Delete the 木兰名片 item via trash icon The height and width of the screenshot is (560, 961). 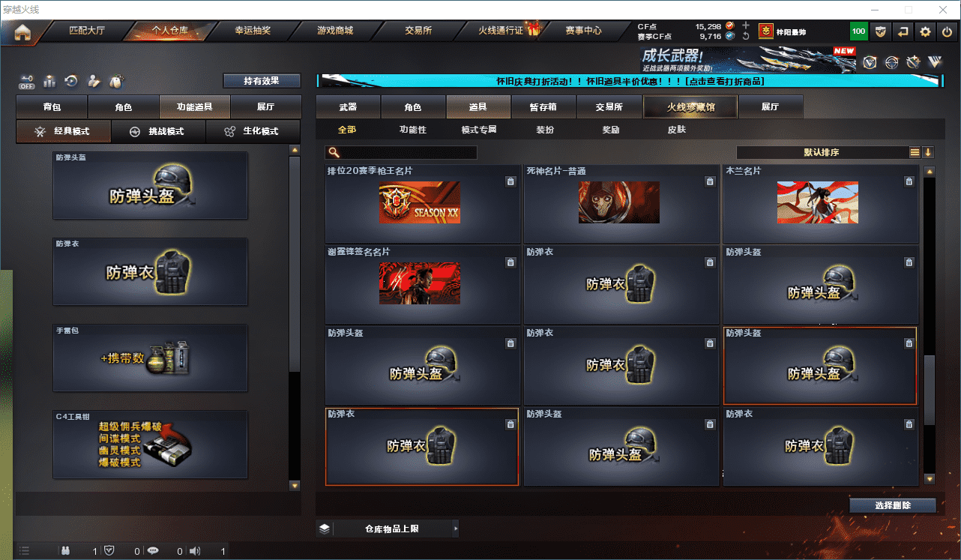[909, 181]
